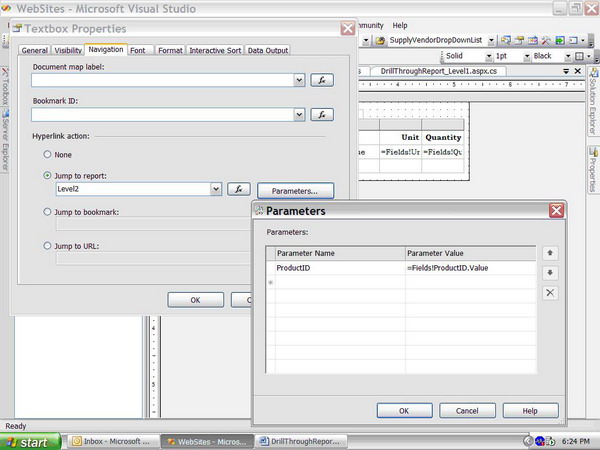Expand the Document map label dropdown
The height and width of the screenshot is (450, 600).
[299, 80]
